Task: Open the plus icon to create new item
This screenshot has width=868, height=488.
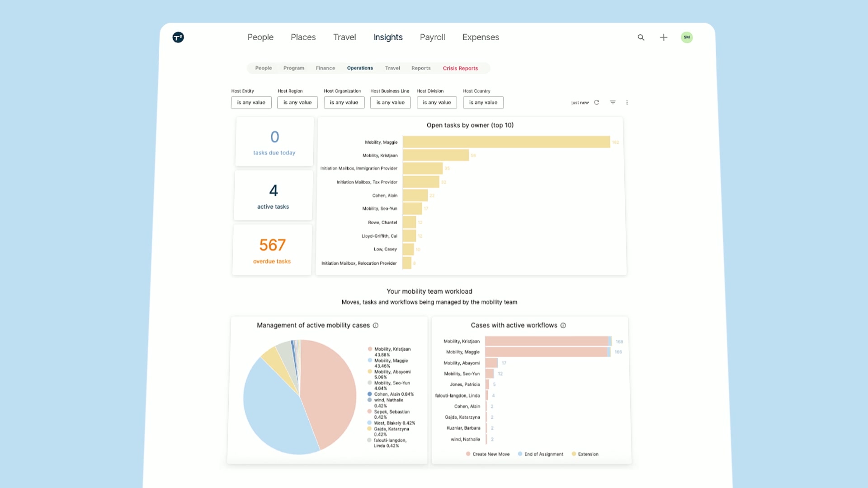Action: click(663, 38)
